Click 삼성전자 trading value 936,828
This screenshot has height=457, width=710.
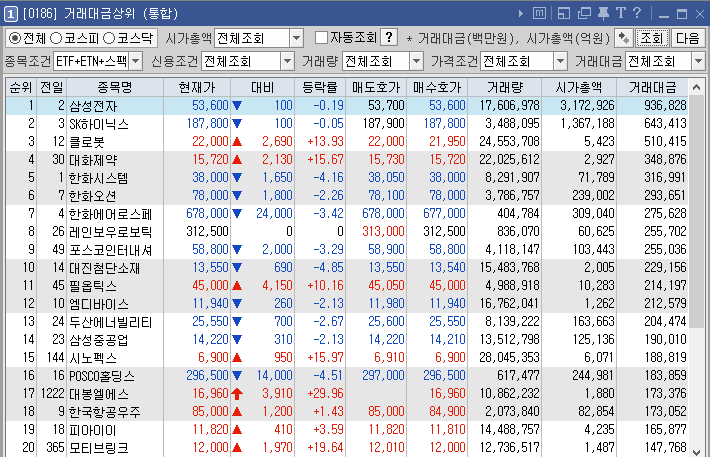[x=665, y=106]
